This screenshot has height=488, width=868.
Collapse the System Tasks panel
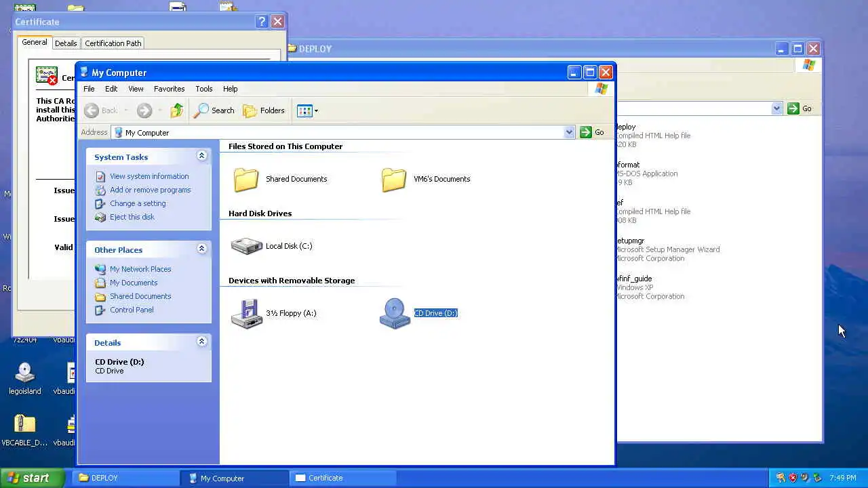tap(201, 156)
